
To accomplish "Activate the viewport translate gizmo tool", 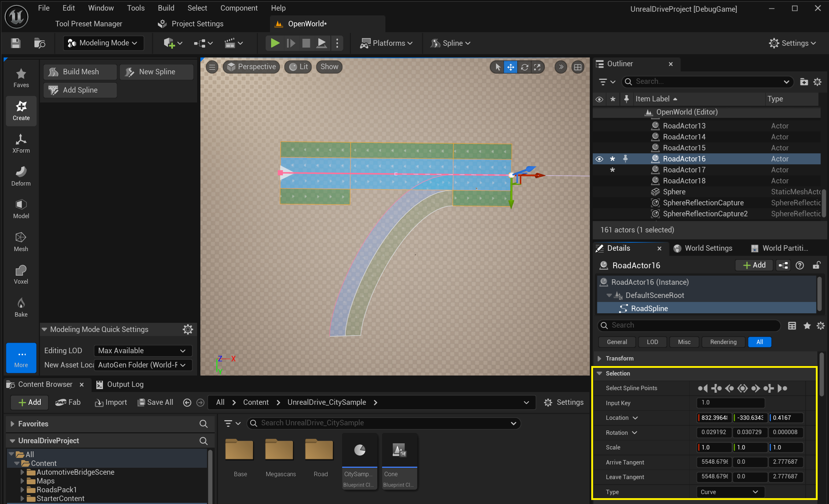I will pos(511,67).
